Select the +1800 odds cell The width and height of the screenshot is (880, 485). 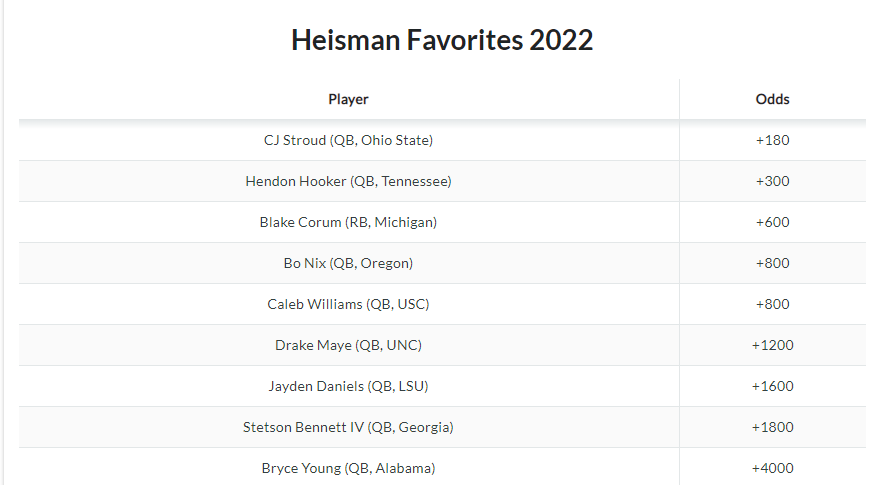[x=772, y=427]
